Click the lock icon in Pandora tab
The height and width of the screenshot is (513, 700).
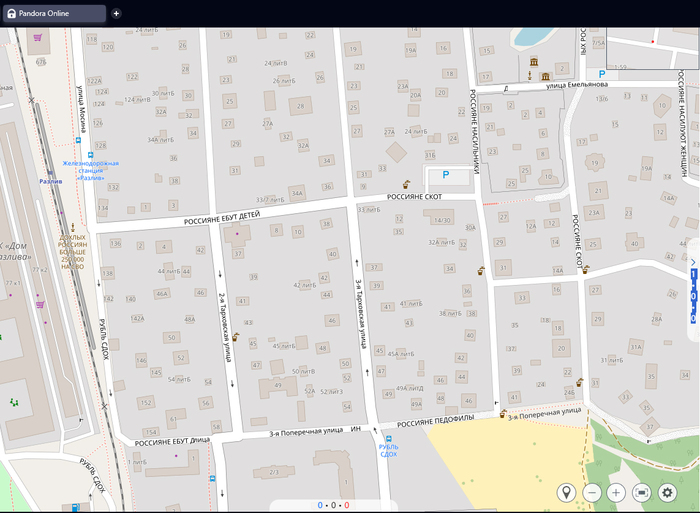click(12, 13)
